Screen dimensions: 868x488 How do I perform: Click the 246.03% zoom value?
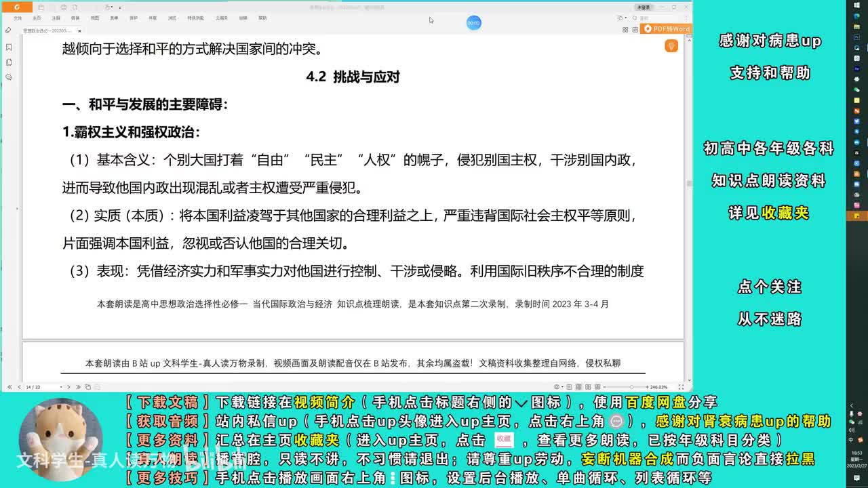coord(658,387)
